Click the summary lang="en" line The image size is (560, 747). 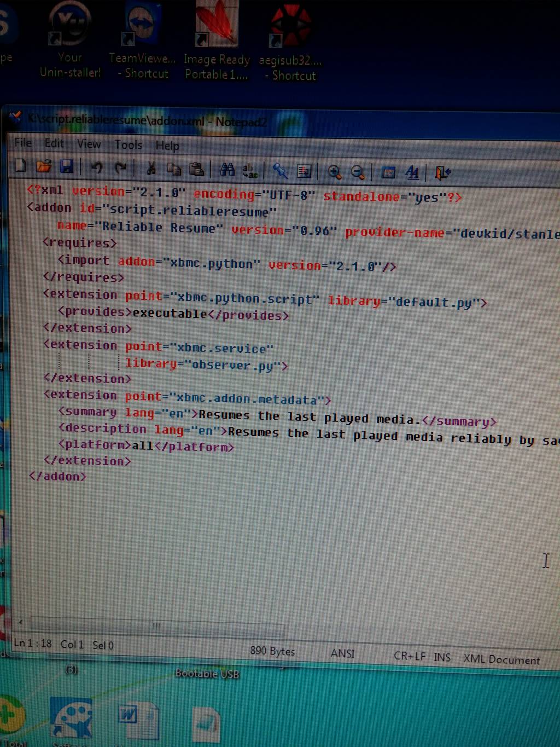(x=277, y=417)
